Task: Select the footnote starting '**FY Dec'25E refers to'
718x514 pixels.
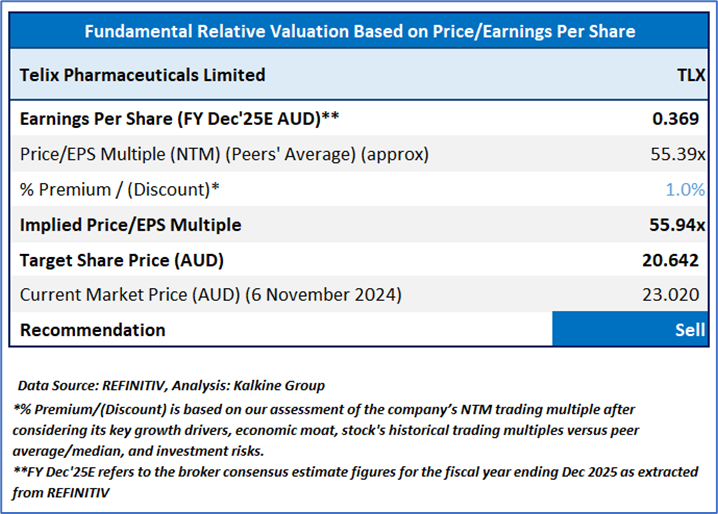Action: pyautogui.click(x=355, y=482)
